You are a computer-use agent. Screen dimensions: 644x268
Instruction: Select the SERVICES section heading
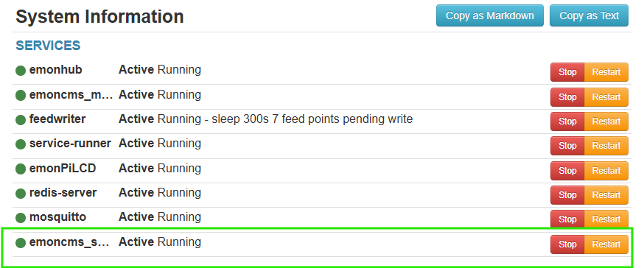point(48,46)
